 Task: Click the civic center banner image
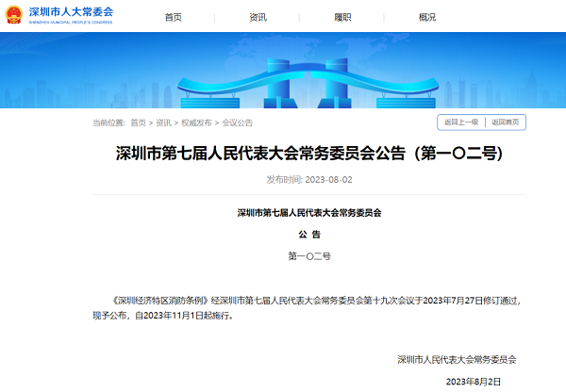pos(283,73)
